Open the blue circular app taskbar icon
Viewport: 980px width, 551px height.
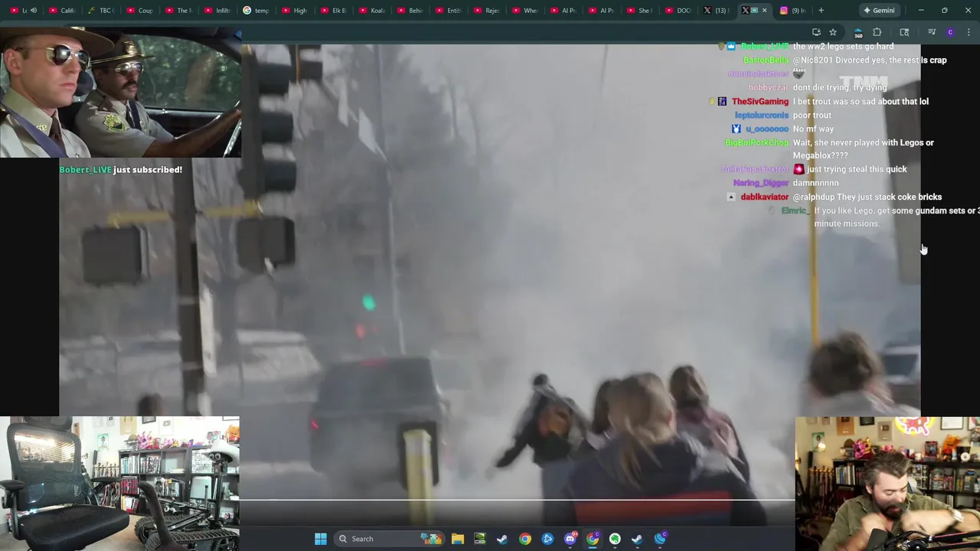547,539
